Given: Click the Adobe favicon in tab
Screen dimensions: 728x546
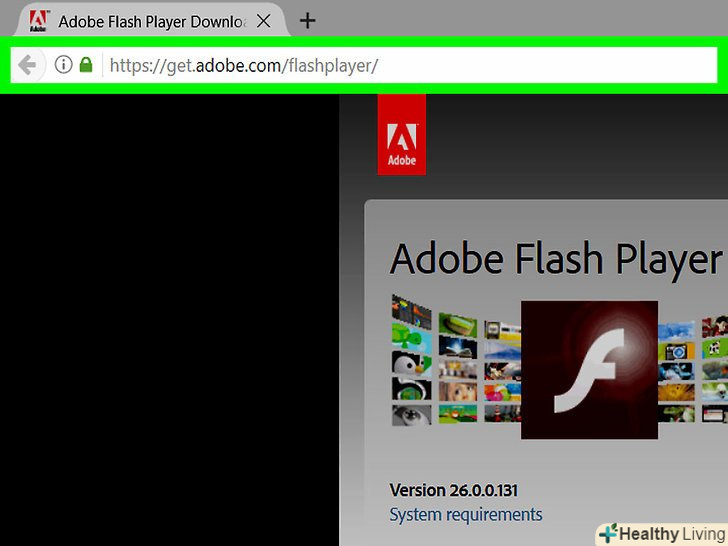Looking at the screenshot, I should click(38, 21).
